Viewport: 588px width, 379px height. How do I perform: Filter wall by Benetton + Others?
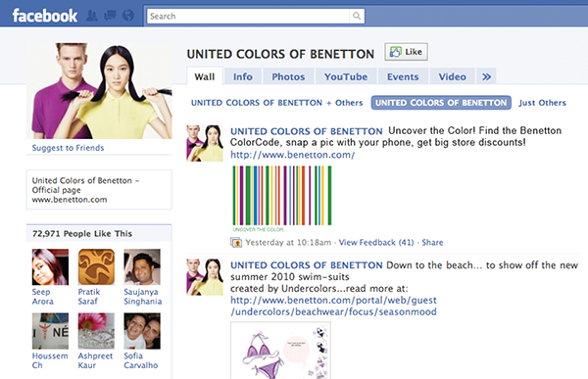(x=276, y=103)
